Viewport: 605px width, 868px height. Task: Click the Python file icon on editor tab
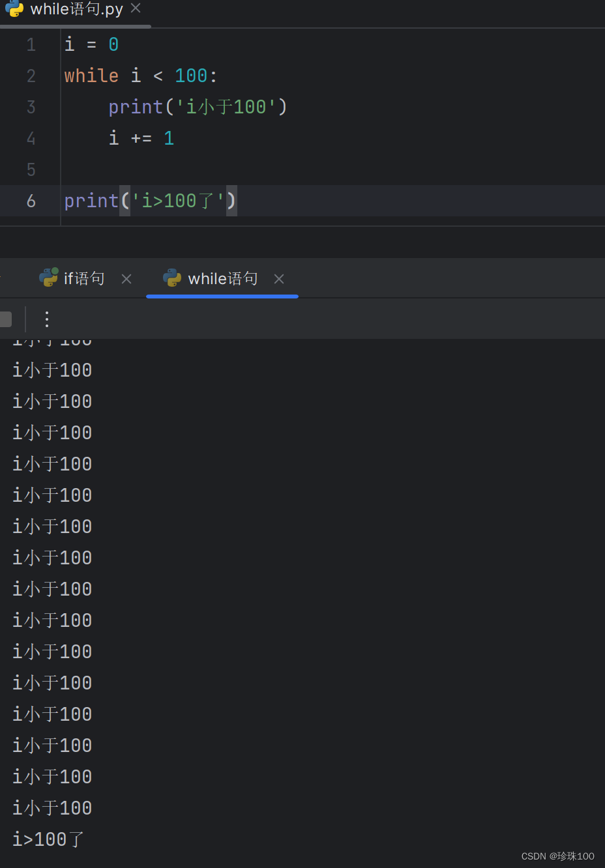pyautogui.click(x=14, y=8)
